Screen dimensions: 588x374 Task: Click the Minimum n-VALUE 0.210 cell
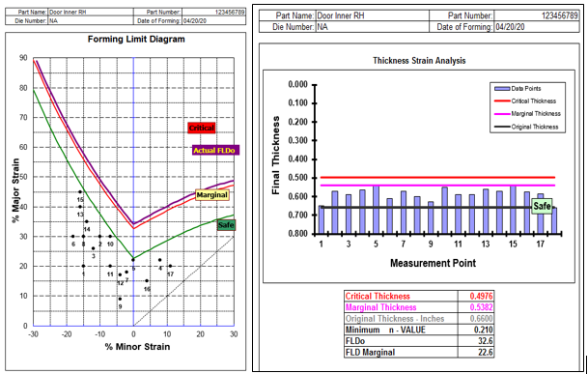pos(475,330)
